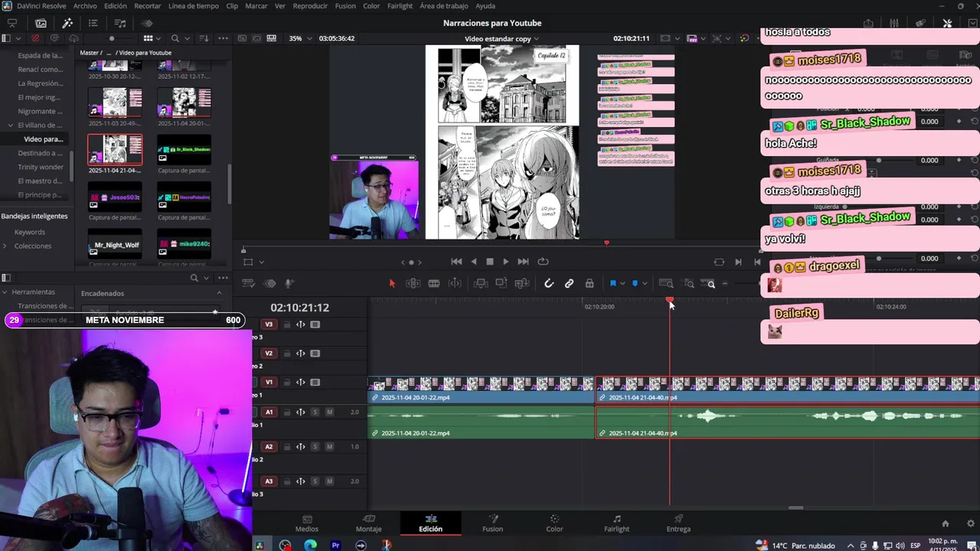The height and width of the screenshot is (551, 980).
Task: Activate the Trim edit mode tool
Action: tap(413, 283)
